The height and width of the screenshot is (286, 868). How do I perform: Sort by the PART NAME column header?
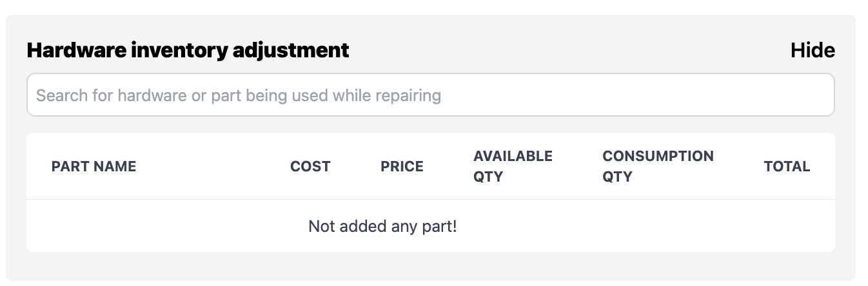94,166
